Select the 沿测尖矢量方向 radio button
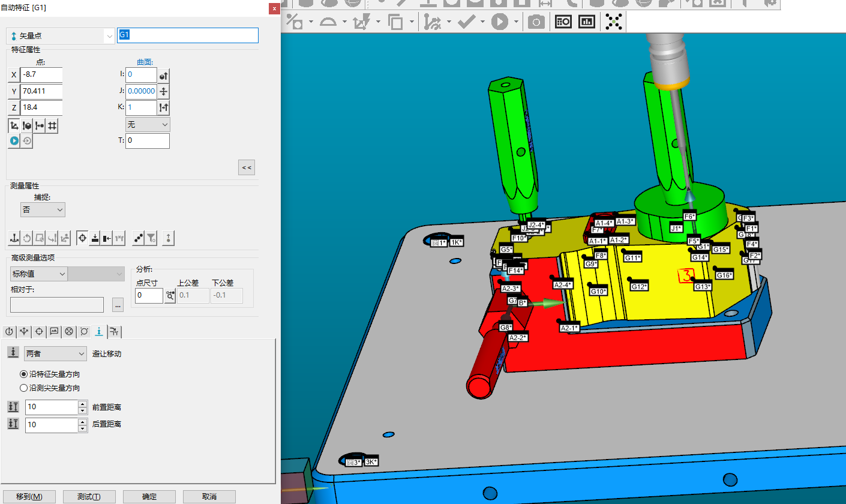The height and width of the screenshot is (504, 846). click(x=24, y=388)
